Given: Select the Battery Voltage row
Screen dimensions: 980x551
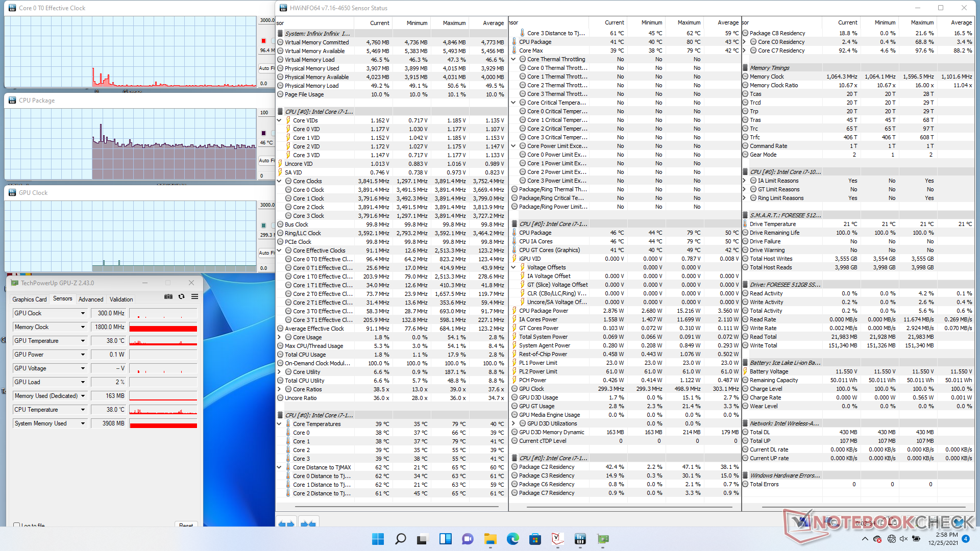Looking at the screenshot, I should (x=857, y=371).
